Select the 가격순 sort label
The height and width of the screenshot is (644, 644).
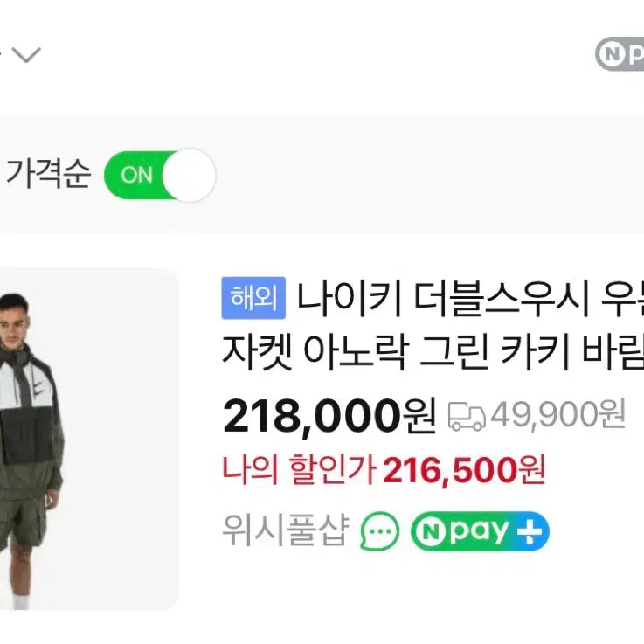[x=48, y=175]
